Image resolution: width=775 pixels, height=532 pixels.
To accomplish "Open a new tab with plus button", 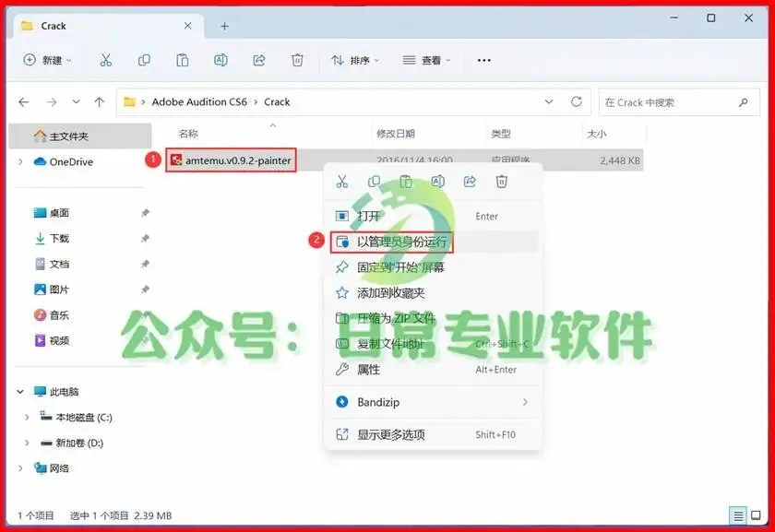I will pyautogui.click(x=224, y=26).
